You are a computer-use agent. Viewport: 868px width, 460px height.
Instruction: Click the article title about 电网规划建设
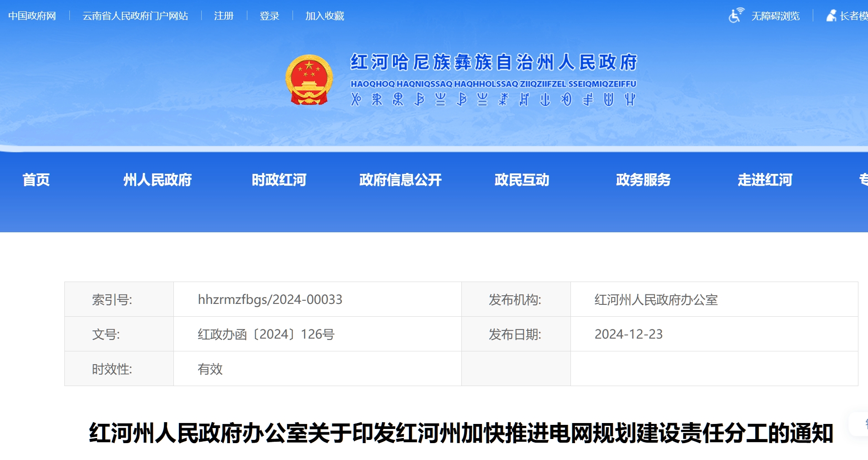461,433
